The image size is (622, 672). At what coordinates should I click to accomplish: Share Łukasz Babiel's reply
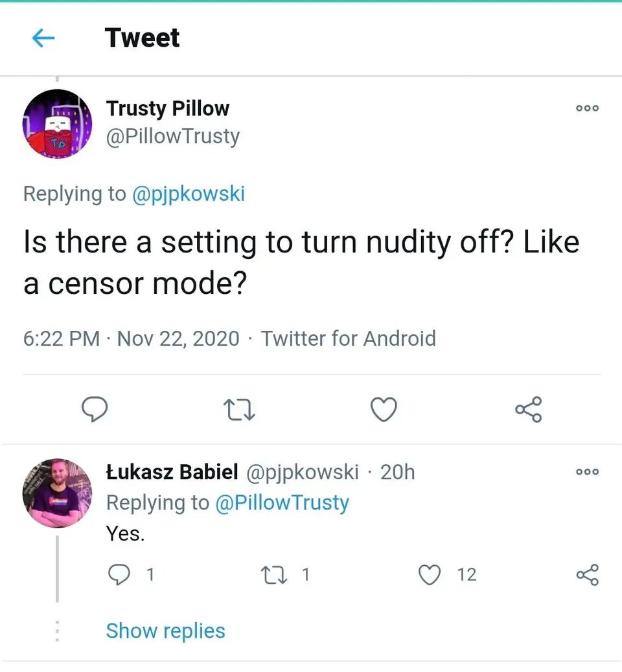(x=587, y=575)
